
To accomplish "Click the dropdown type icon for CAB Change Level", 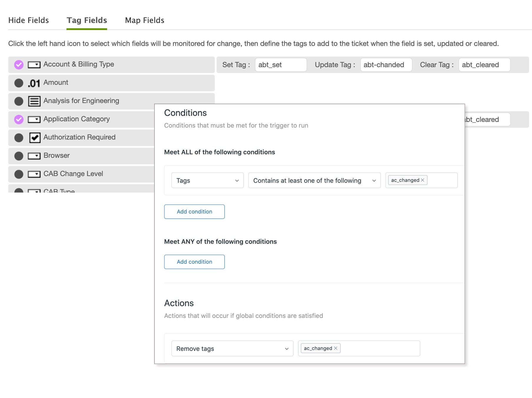I will click(x=34, y=174).
